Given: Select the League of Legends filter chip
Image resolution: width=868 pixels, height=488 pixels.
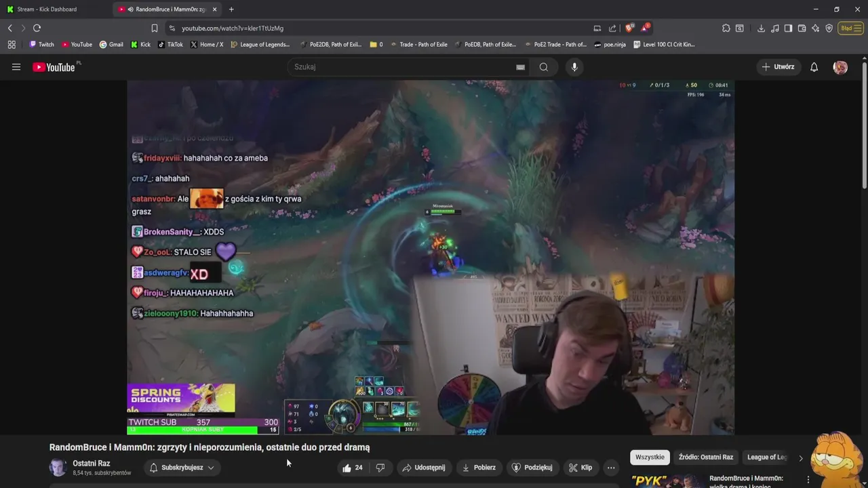Looking at the screenshot, I should [766, 457].
